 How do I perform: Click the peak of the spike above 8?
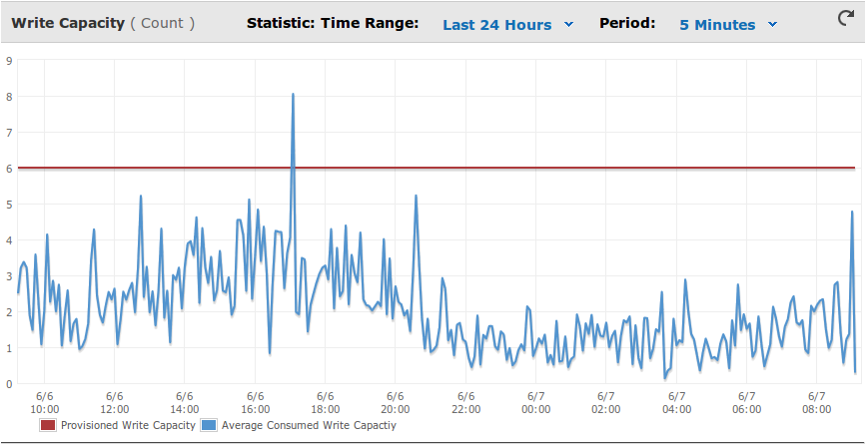pyautogui.click(x=293, y=95)
